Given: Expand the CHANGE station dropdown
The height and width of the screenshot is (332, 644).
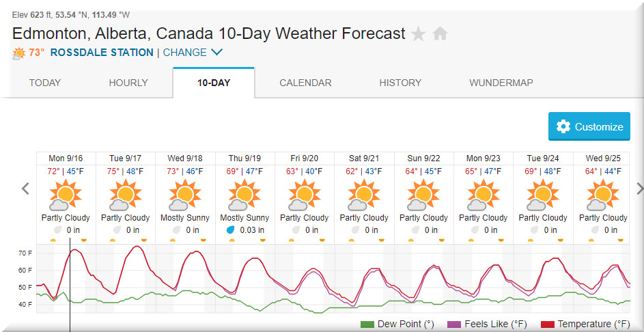Looking at the screenshot, I should 193,53.
